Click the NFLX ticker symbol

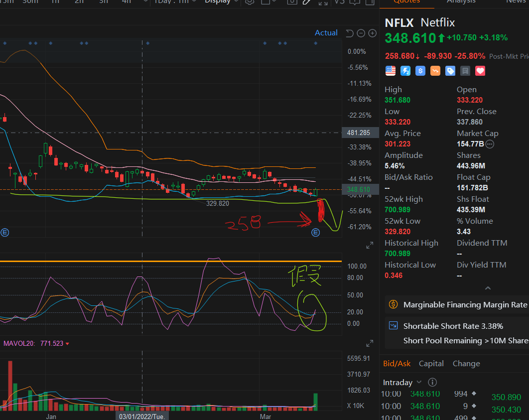(x=399, y=22)
